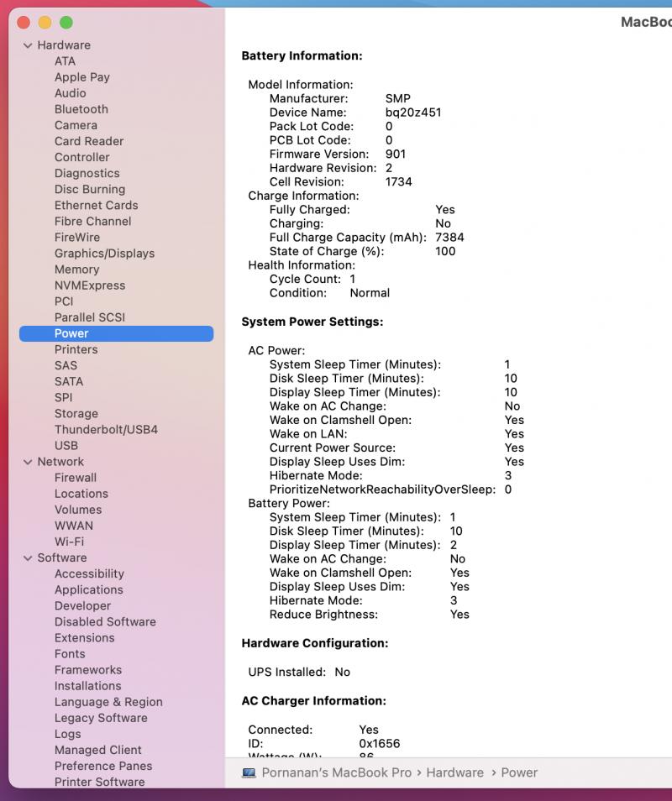Open the ATA hardware category
The width and height of the screenshot is (672, 801).
pos(65,61)
